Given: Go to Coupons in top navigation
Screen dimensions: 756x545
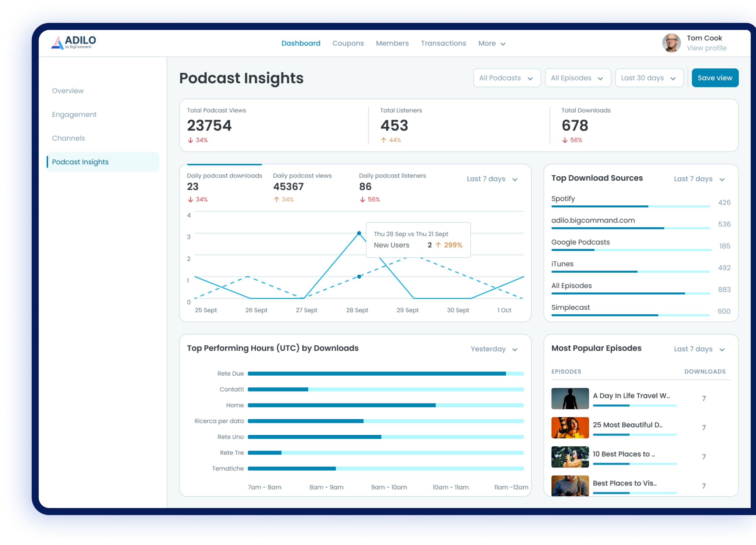Looking at the screenshot, I should point(348,43).
